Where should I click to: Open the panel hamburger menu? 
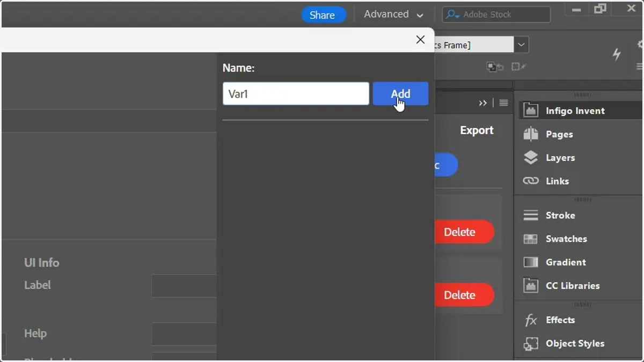click(x=503, y=103)
